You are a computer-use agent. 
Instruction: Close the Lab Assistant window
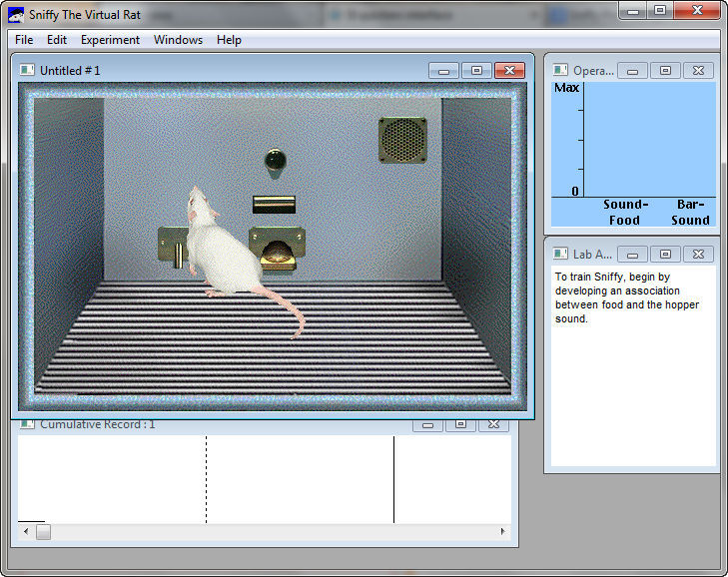click(698, 255)
